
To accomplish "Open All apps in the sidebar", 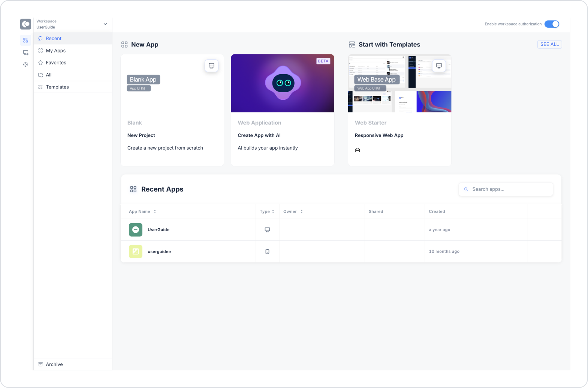I will [73, 75].
